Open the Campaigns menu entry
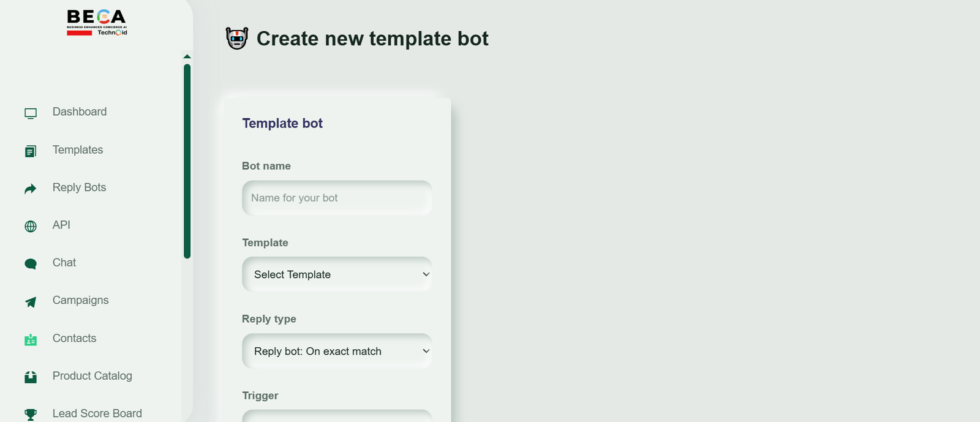The height and width of the screenshot is (422, 980). [80, 300]
